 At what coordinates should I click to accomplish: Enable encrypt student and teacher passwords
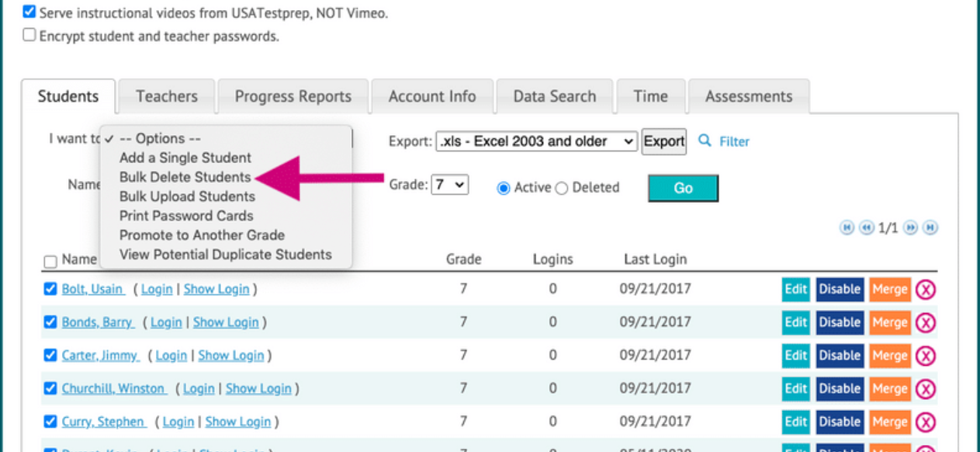tap(29, 35)
